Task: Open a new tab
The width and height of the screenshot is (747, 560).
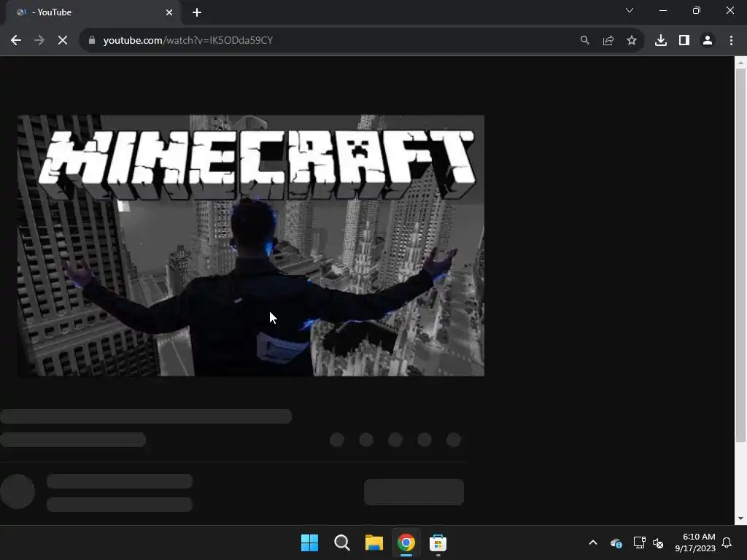Action: (197, 12)
